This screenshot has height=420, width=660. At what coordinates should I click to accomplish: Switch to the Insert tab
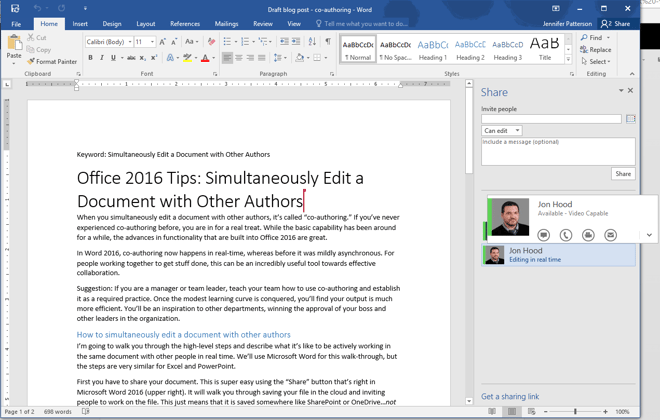point(80,24)
